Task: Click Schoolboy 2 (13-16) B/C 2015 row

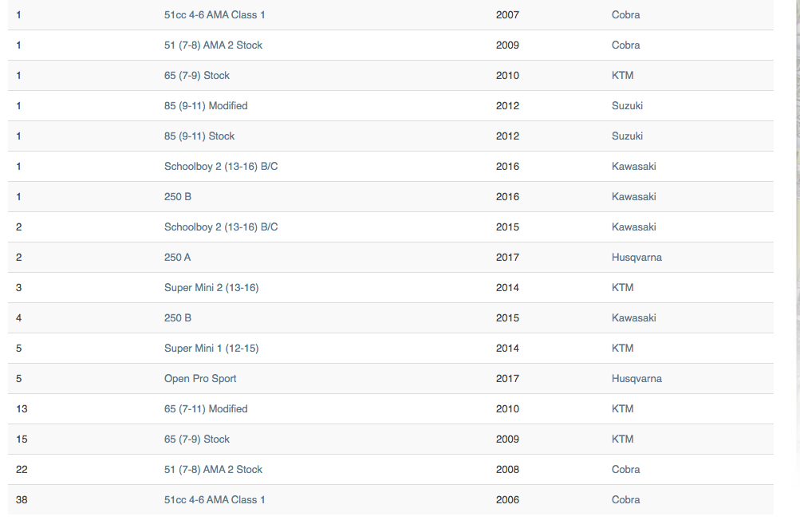Action: click(x=391, y=227)
